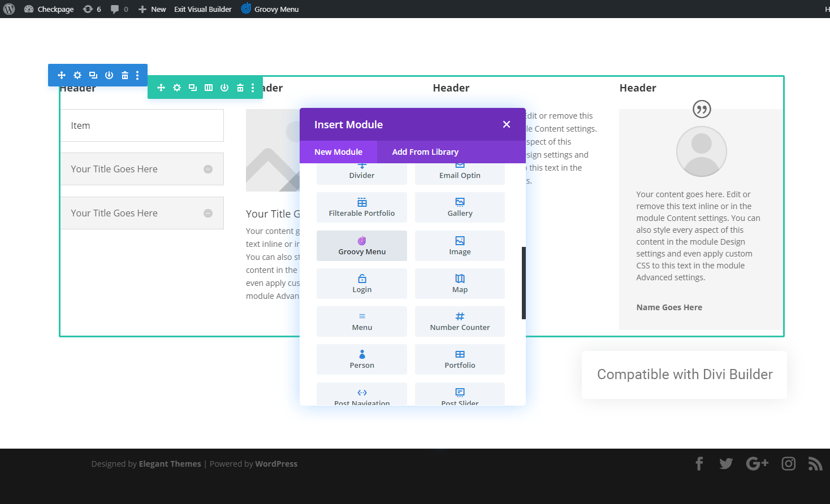The image size is (830, 504).
Task: Delete the section with the blue trash icon
Action: coord(124,75)
